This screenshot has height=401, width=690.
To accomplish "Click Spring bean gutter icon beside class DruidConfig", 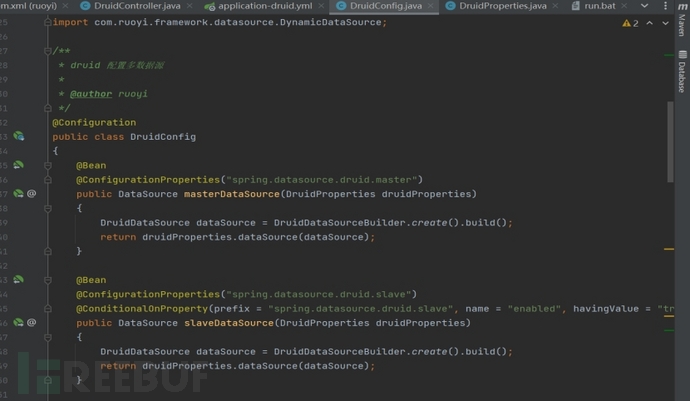I will click(18, 136).
